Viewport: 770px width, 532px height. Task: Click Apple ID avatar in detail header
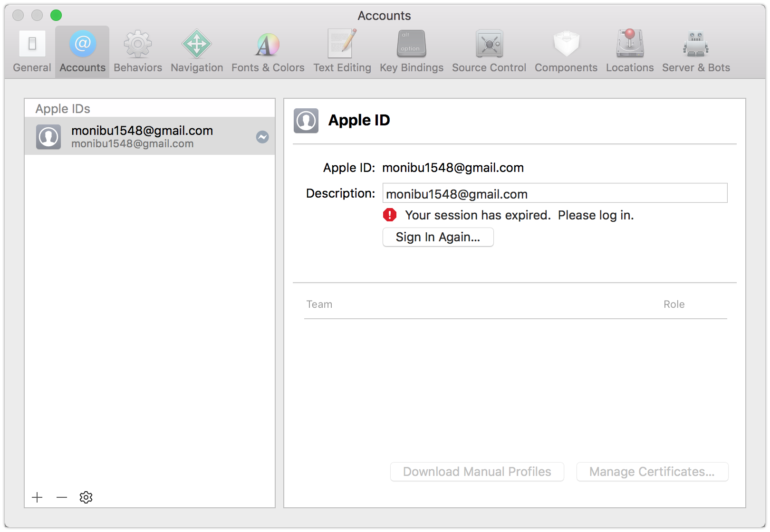coord(306,121)
